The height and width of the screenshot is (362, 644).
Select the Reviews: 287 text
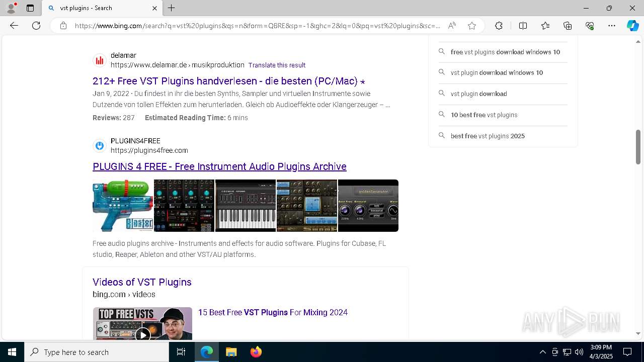[x=114, y=118]
